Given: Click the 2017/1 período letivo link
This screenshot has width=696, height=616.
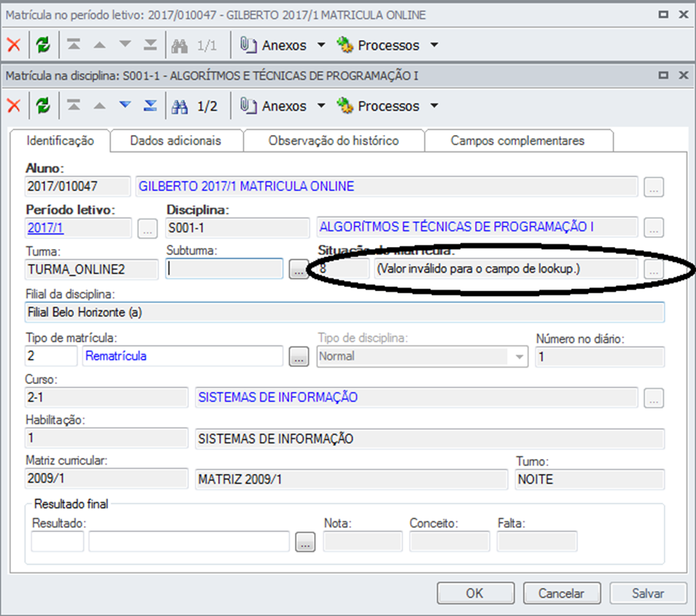Looking at the screenshot, I should pyautogui.click(x=45, y=228).
